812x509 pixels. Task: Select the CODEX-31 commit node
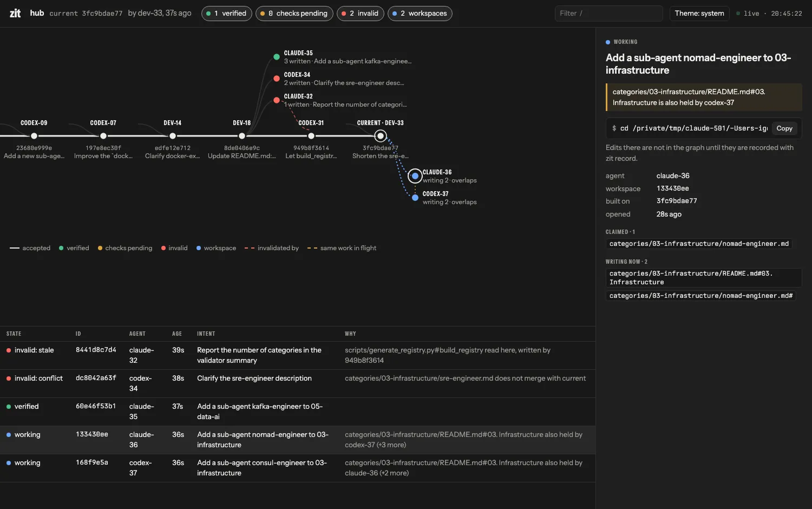pos(311,136)
